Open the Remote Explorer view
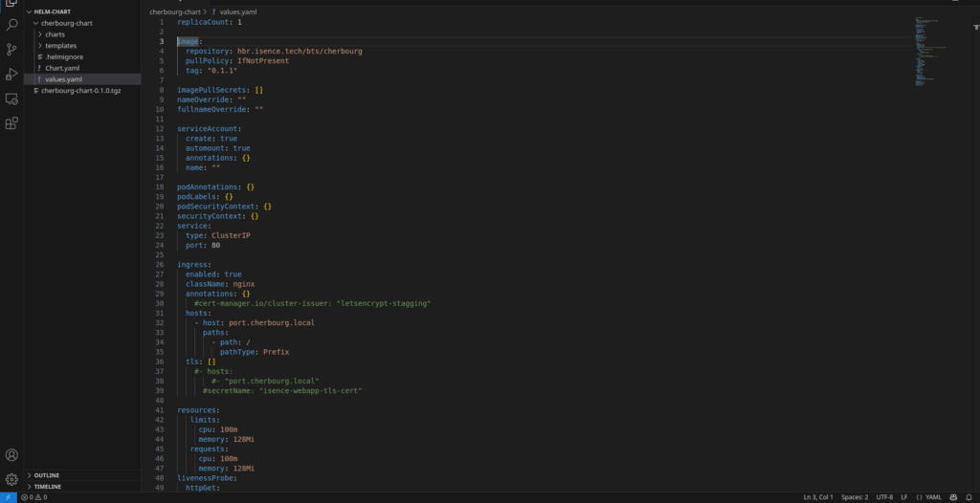 click(x=11, y=98)
